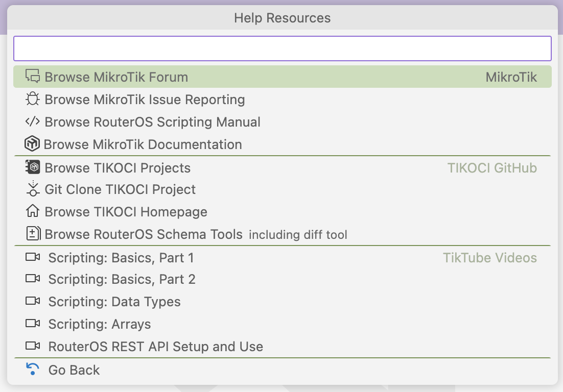Click the blue Go Back arrow icon
This screenshot has height=392, width=563.
32,369
